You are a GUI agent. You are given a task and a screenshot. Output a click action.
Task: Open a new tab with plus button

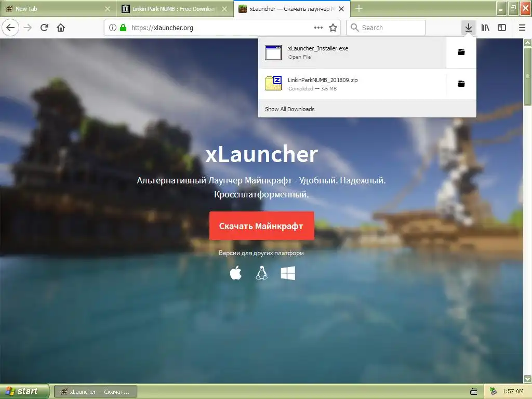[359, 8]
